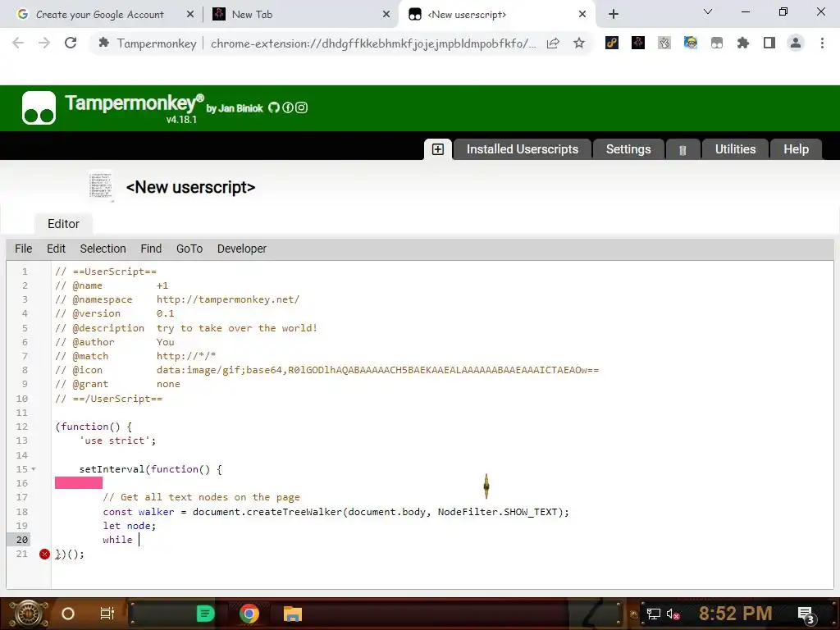This screenshot has width=840, height=630.
Task: Close the Create your Google Account tab
Action: coord(190,15)
